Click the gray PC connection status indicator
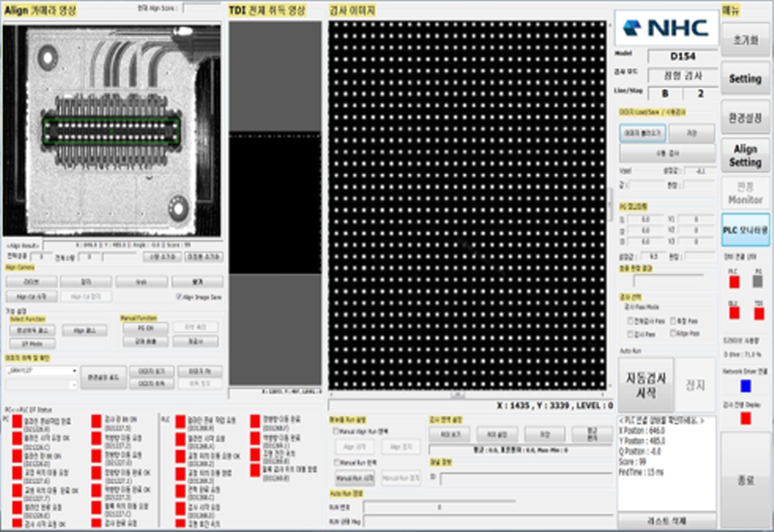The height and width of the screenshot is (532, 774). [x=758, y=281]
